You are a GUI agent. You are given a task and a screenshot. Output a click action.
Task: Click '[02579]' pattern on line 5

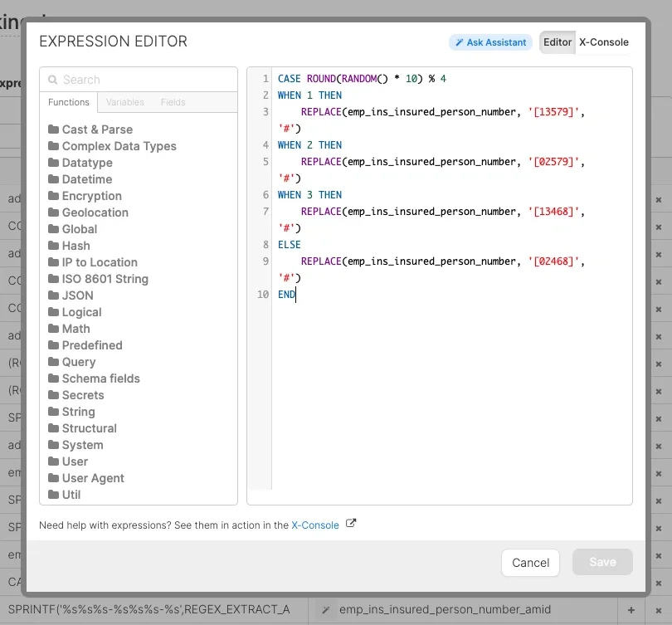coord(553,162)
